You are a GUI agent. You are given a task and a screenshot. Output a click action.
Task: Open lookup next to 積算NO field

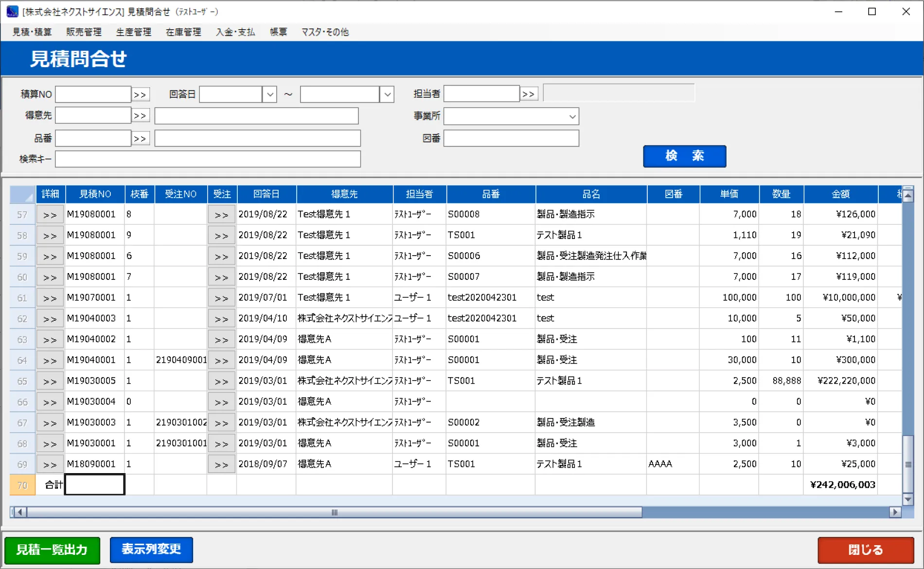click(x=140, y=94)
